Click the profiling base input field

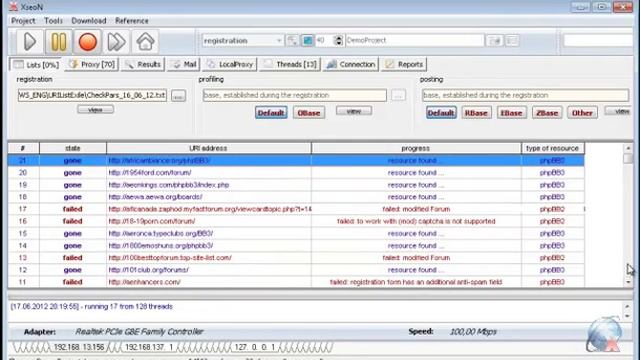coord(295,96)
